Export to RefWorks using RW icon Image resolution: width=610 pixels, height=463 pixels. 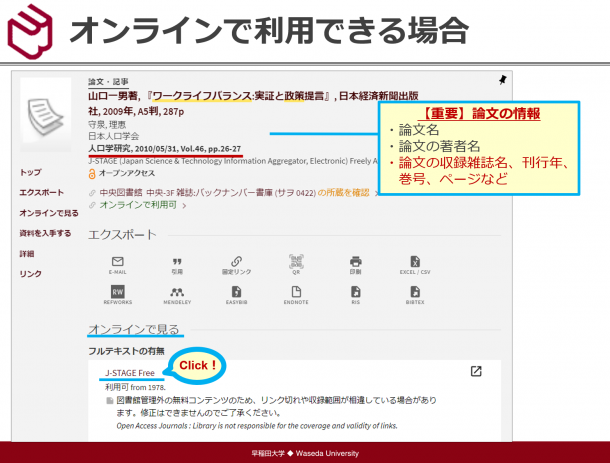pos(117,291)
